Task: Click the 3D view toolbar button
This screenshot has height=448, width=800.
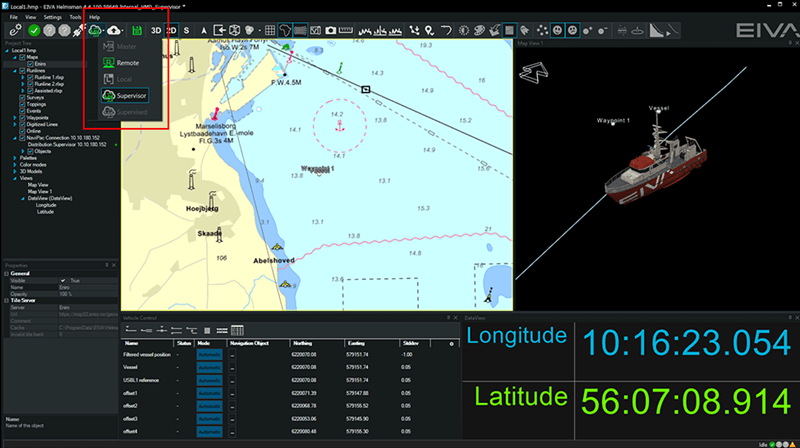Action: point(156,31)
